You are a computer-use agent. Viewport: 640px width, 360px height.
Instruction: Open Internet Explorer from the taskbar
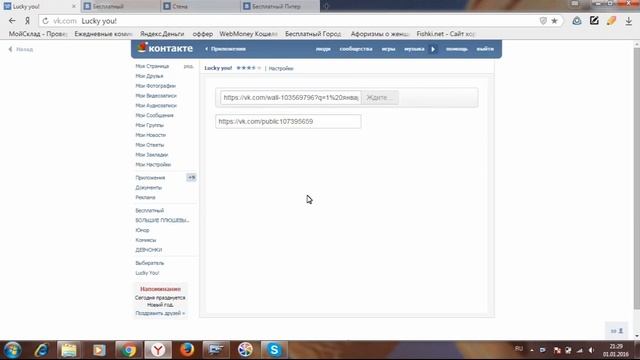[42, 350]
